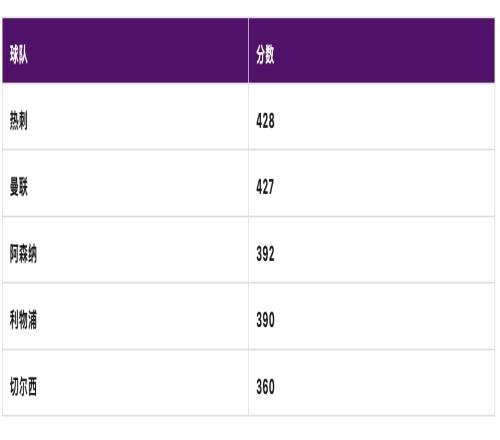500x440 pixels.
Task: Click the score 428 cell
Action: 372,116
